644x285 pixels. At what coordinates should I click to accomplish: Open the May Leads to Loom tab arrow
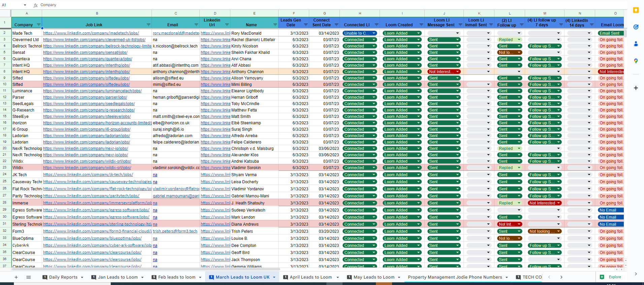click(399, 278)
